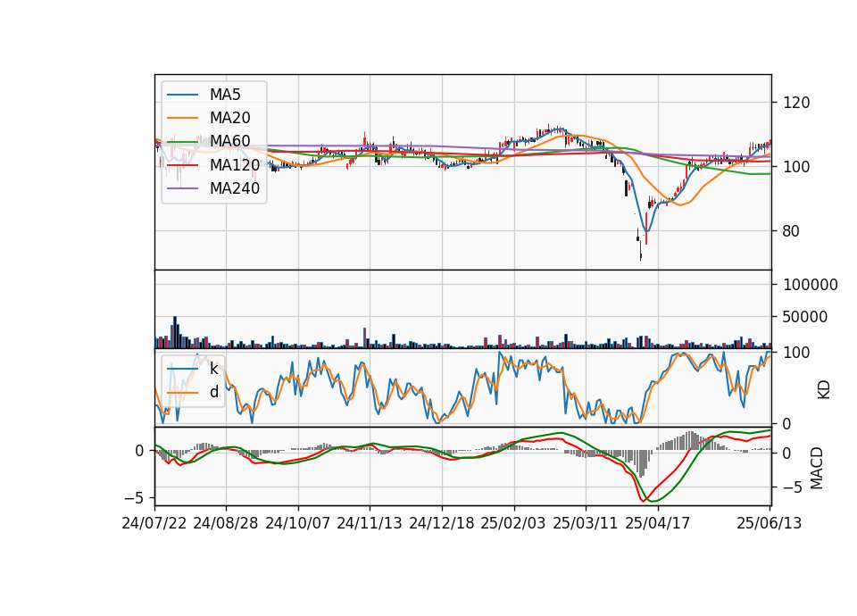Click the left −5 MACD axis label
Viewport: 857px width, 616px height.
[x=135, y=498]
